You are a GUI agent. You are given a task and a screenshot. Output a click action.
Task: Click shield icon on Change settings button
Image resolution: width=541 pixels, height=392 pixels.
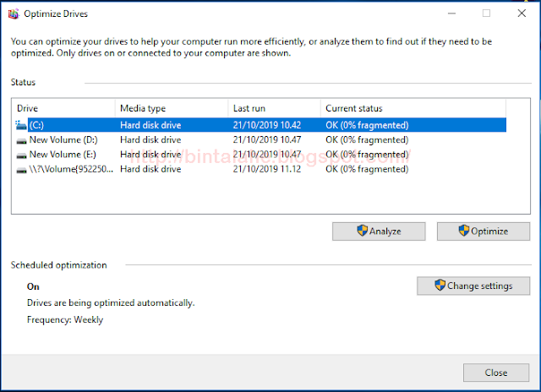[440, 285]
